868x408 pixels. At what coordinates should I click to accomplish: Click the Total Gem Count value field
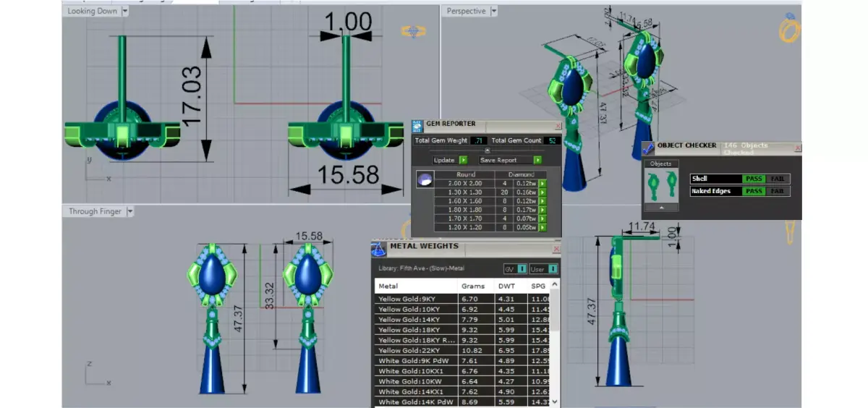click(x=552, y=140)
